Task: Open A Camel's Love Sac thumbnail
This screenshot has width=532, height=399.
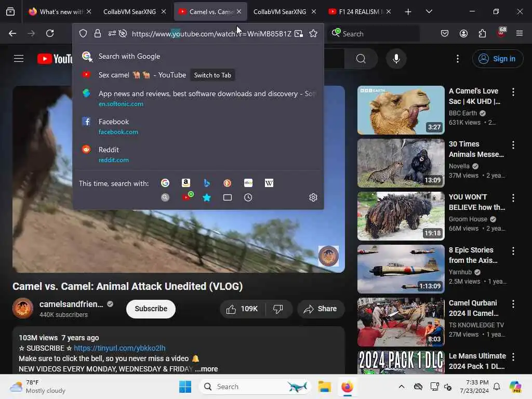Action: point(401,110)
